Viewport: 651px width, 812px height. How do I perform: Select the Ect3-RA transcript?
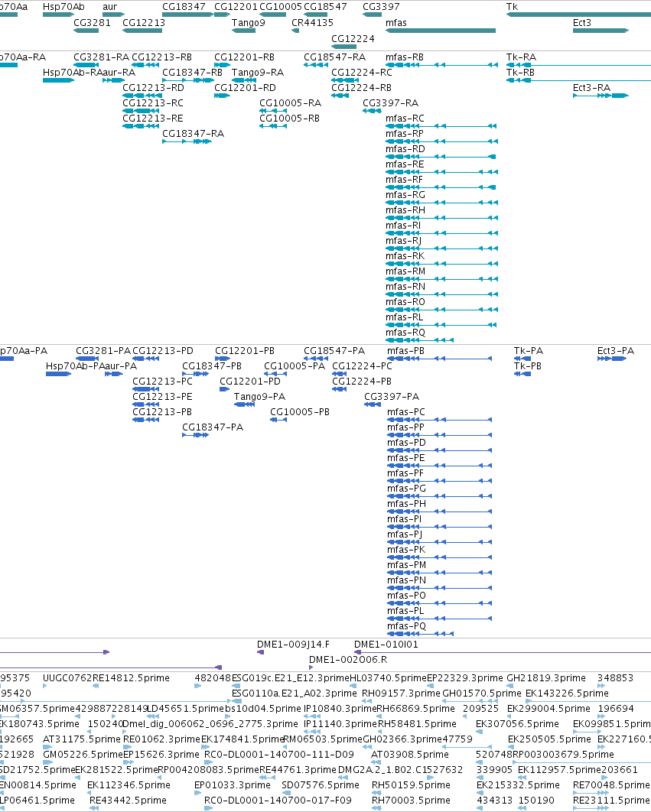point(601,96)
